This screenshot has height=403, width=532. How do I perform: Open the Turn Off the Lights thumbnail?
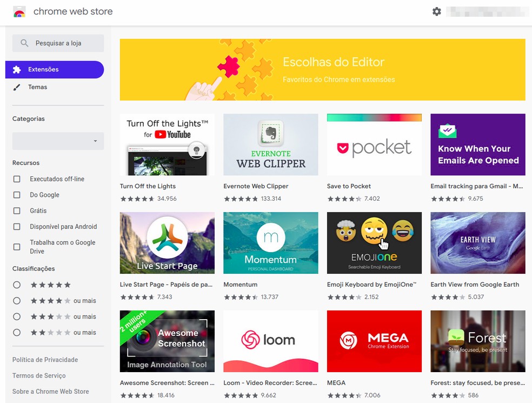click(x=167, y=144)
